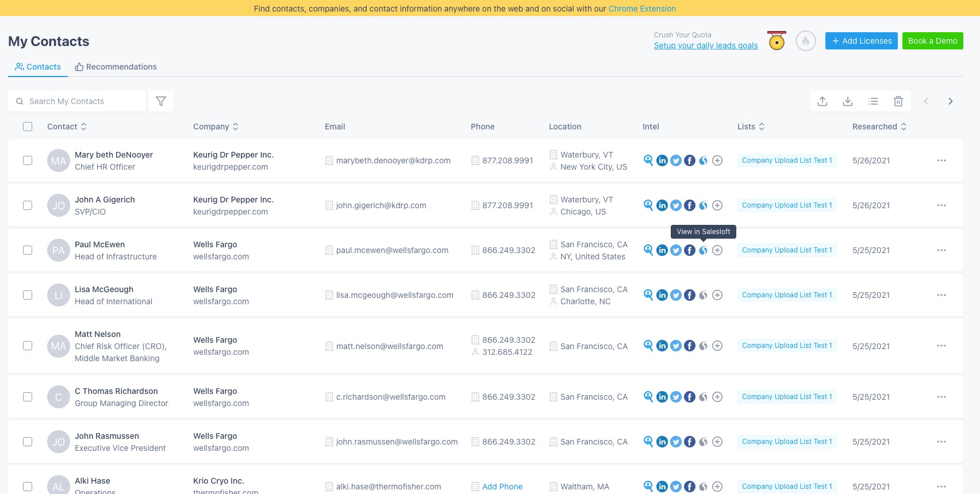Click email paul.mcewen@wellsfargo.com
Screen dimensions: 980x494
(x=392, y=250)
